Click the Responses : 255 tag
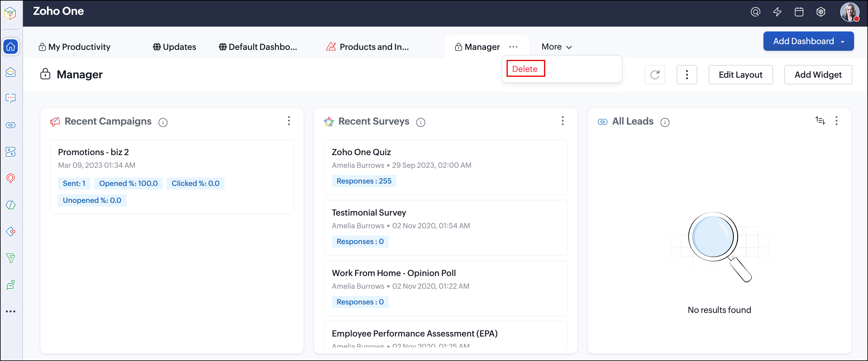 click(364, 181)
